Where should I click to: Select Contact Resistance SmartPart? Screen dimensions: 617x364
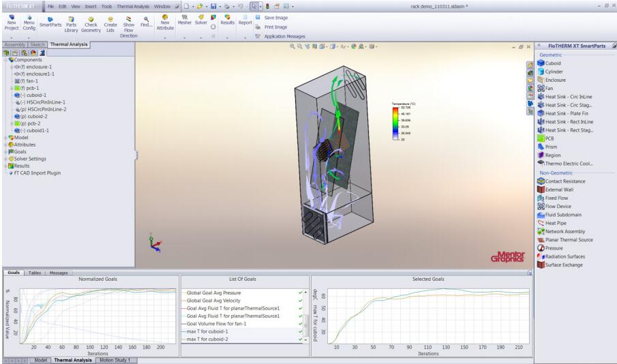(562, 181)
